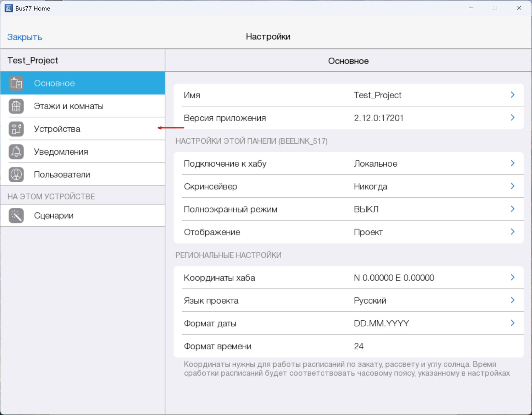
Task: Open Версия приложения details chevron
Action: click(x=512, y=118)
